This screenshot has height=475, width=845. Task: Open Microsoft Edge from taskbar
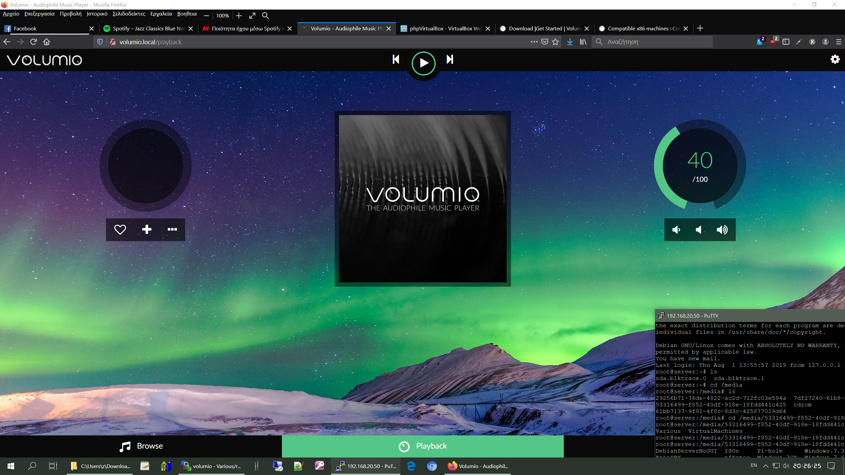(411, 466)
